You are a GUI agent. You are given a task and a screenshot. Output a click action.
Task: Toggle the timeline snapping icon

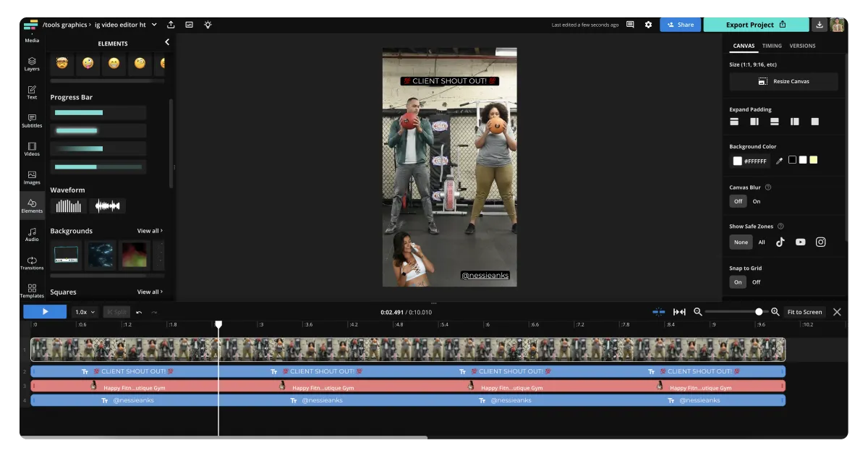659,312
